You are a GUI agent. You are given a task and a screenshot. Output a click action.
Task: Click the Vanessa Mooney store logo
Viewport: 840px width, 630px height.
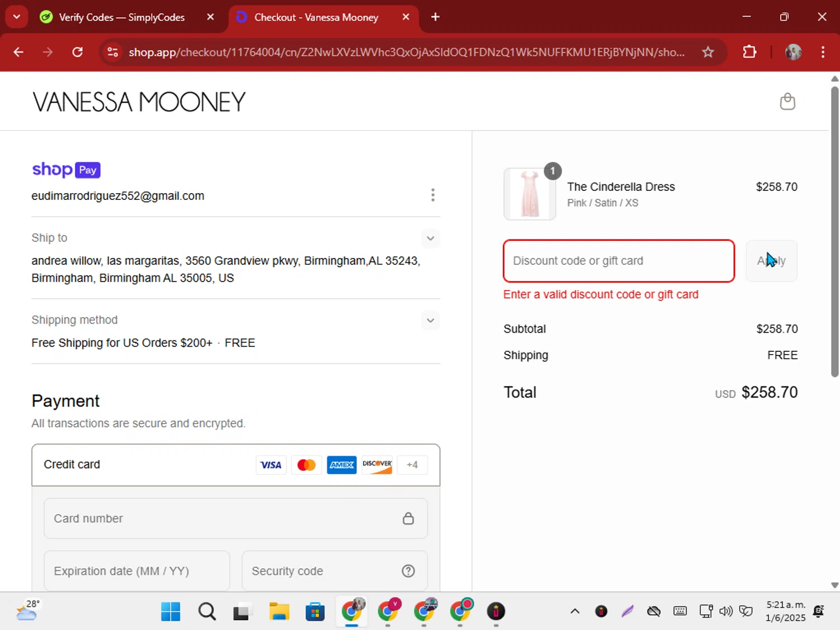point(139,102)
